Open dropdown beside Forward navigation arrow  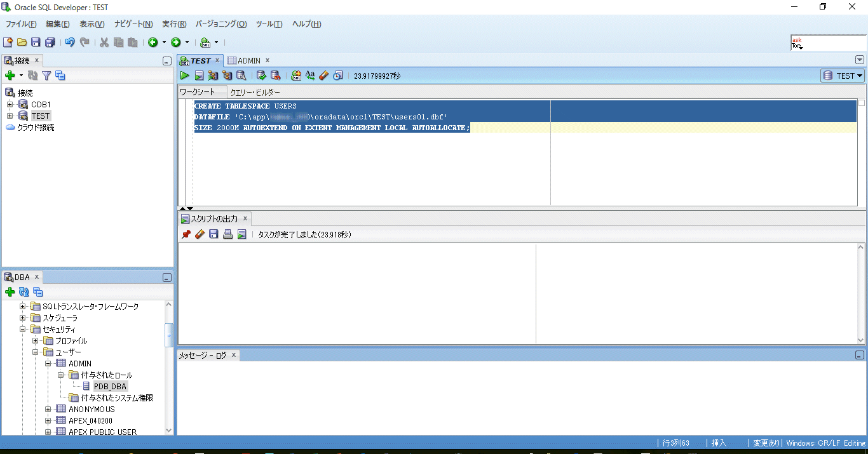(187, 43)
